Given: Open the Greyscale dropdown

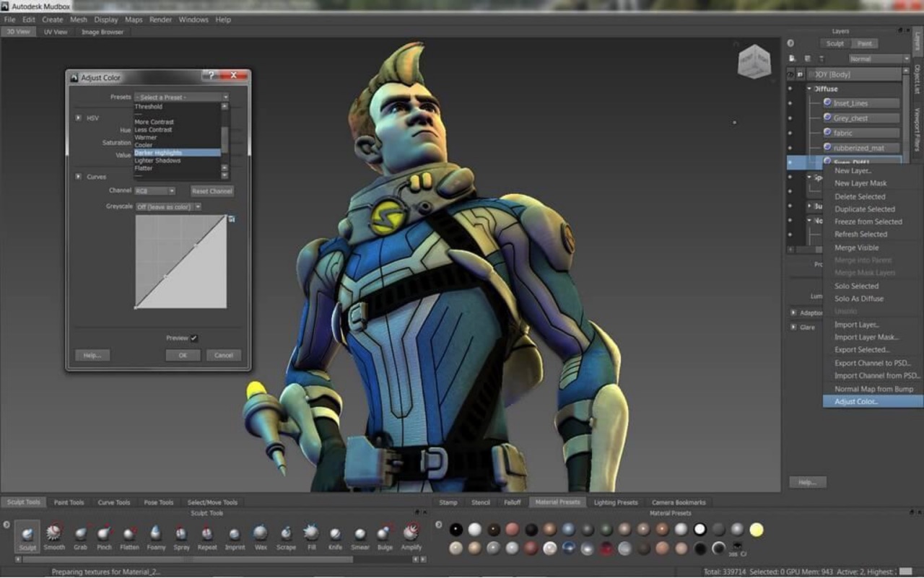Looking at the screenshot, I should (168, 207).
